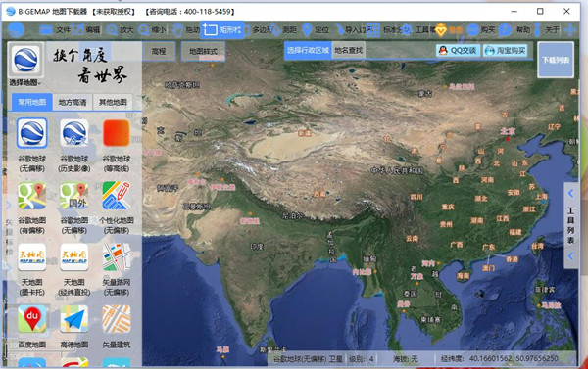Click the four-way move arrows icon
Viewport: 588px width, 369px height.
coord(570,30)
